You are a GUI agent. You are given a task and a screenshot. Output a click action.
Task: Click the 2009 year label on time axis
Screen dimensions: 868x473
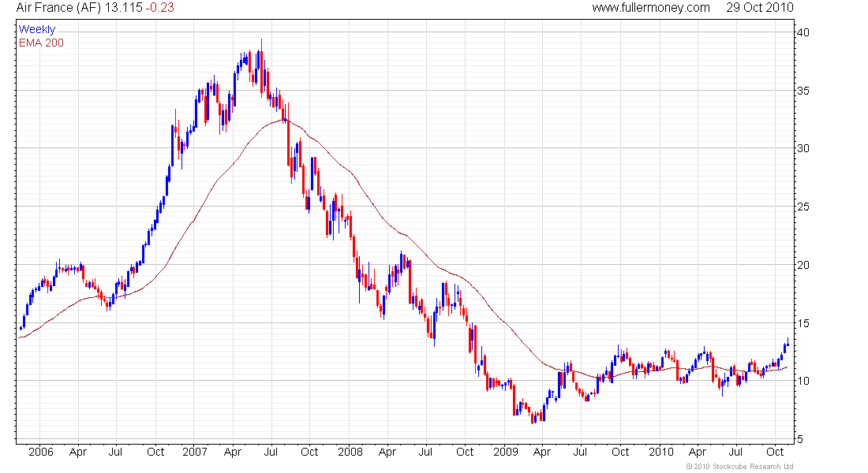click(x=505, y=452)
